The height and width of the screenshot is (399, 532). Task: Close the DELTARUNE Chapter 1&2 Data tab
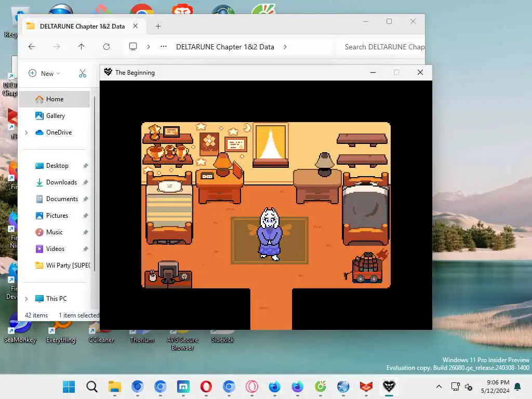click(136, 26)
